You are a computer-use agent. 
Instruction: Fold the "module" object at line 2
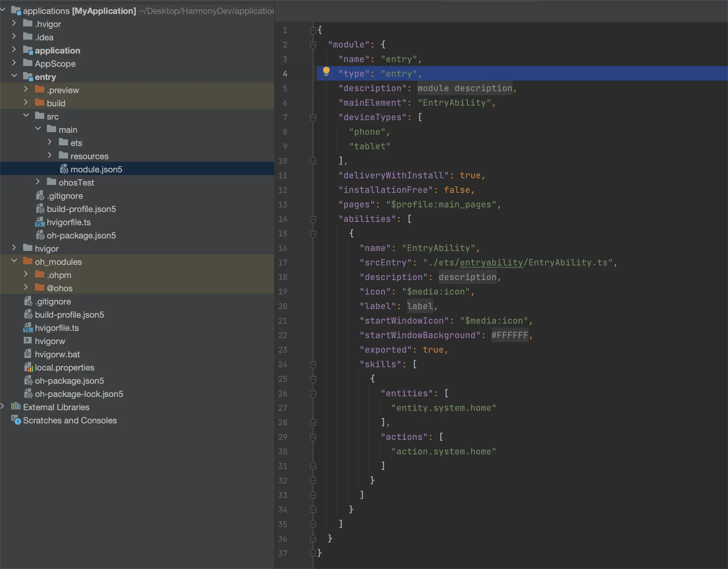[313, 45]
